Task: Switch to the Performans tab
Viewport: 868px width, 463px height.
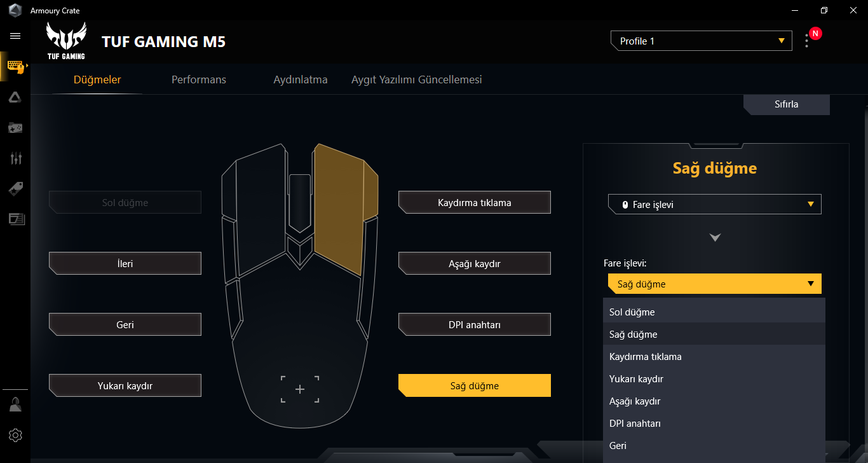Action: tap(199, 79)
